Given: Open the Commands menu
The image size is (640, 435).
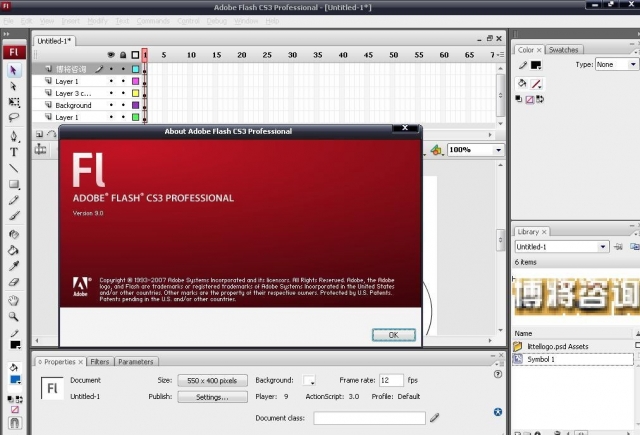Looking at the screenshot, I should pyautogui.click(x=153, y=21).
